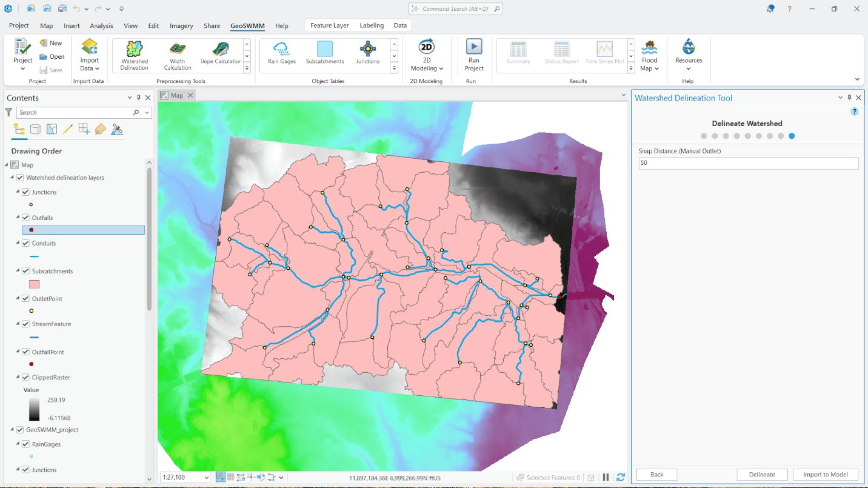Open the Watershed Delineation tool

coord(134,55)
